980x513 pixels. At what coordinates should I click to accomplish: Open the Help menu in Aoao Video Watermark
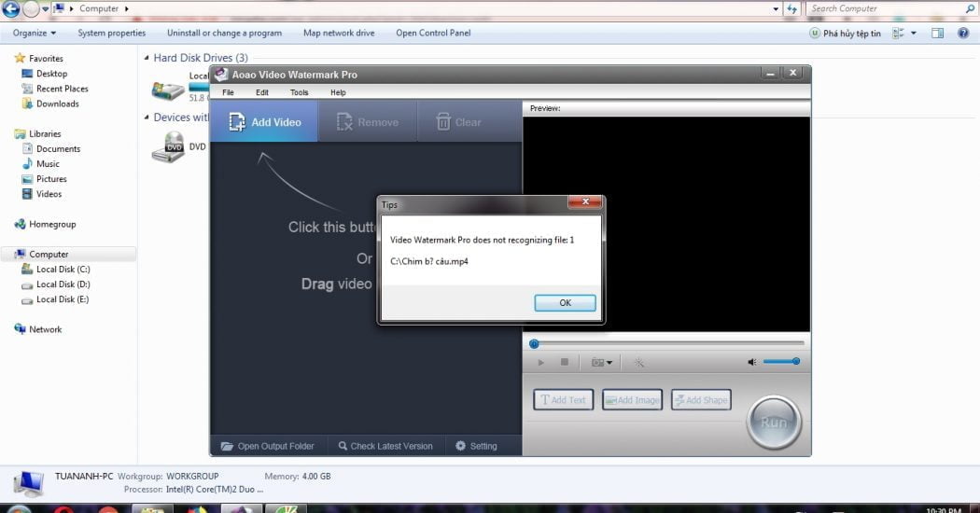338,92
